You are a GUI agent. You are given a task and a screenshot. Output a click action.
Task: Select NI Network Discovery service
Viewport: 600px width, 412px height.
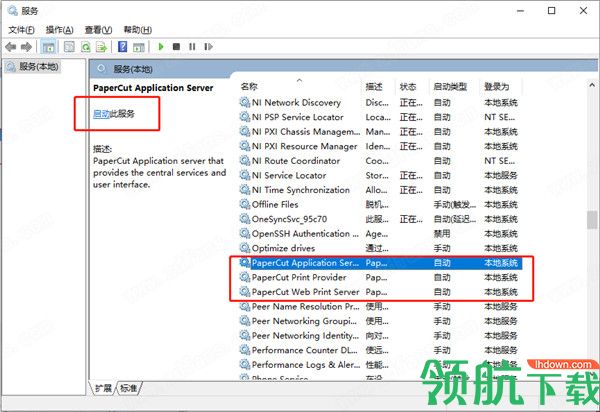click(x=379, y=103)
